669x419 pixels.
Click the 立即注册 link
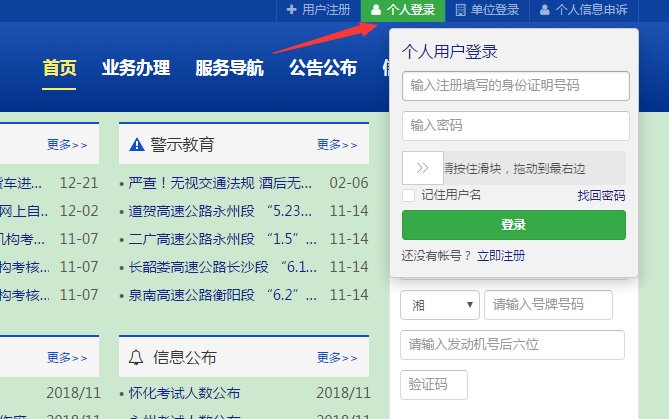point(501,256)
